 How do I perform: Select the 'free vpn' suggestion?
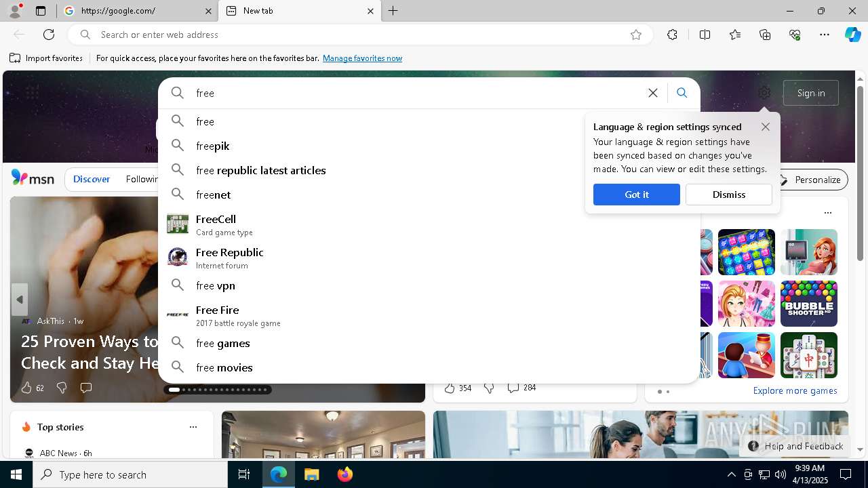click(x=429, y=285)
